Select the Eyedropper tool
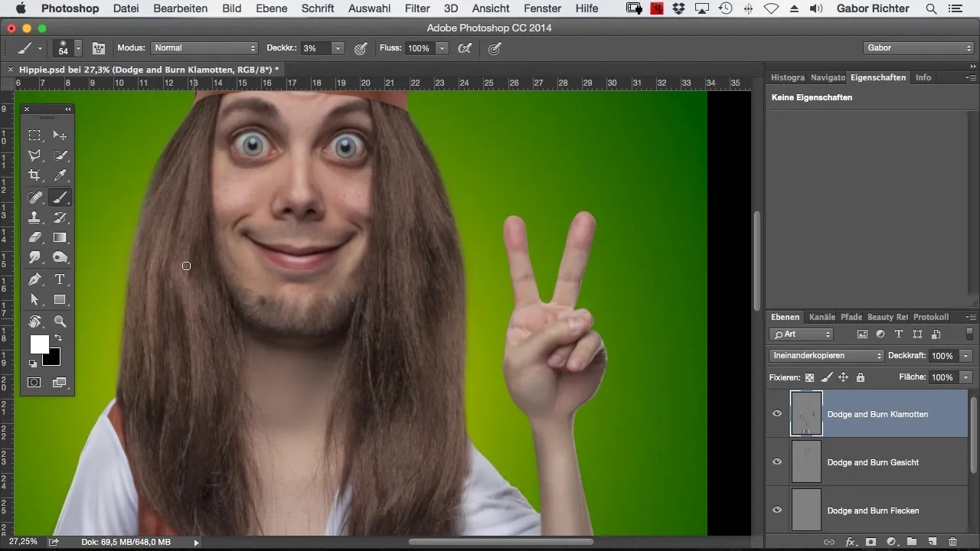 point(60,177)
